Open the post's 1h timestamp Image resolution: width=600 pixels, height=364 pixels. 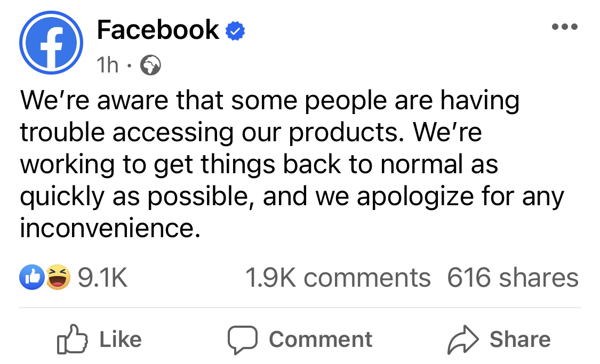pos(107,65)
